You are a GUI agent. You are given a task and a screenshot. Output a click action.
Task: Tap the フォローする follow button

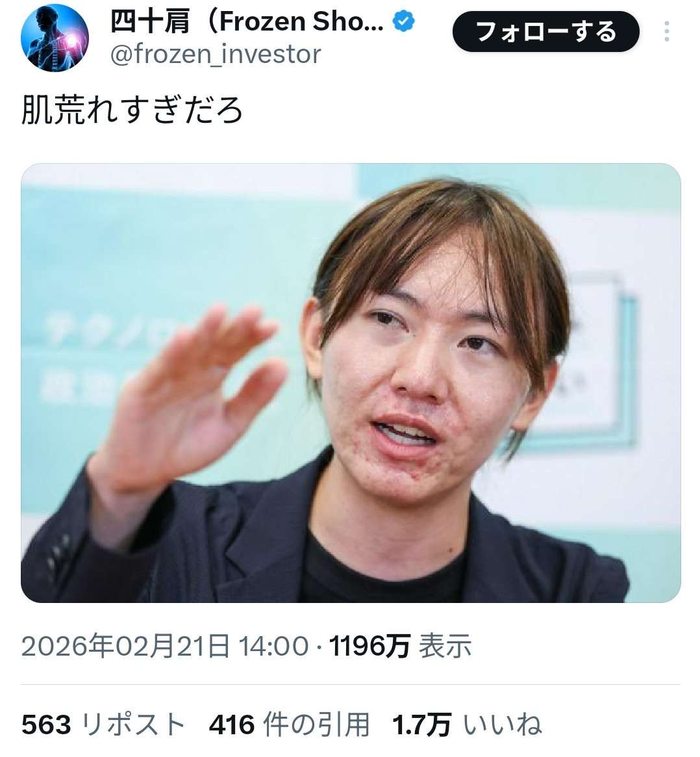[545, 31]
